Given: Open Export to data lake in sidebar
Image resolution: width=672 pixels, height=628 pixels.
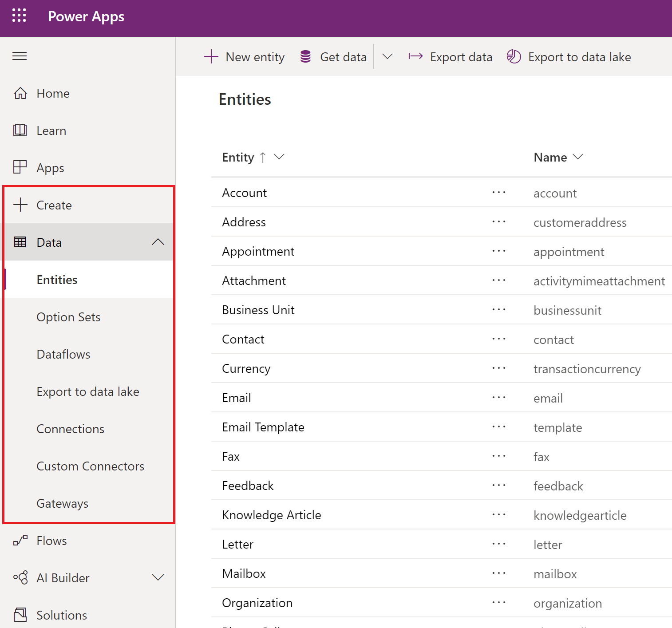Looking at the screenshot, I should pyautogui.click(x=89, y=391).
